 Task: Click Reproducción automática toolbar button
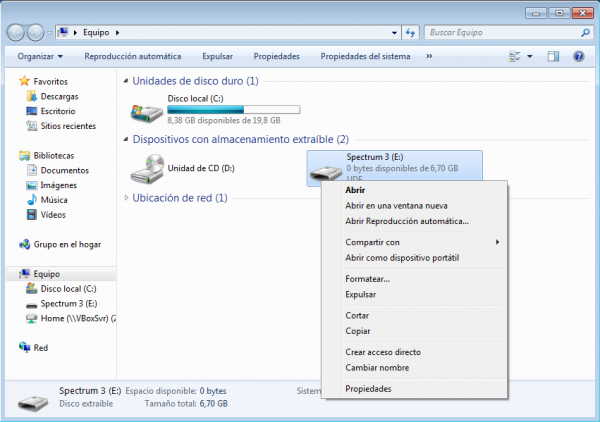[x=133, y=57]
